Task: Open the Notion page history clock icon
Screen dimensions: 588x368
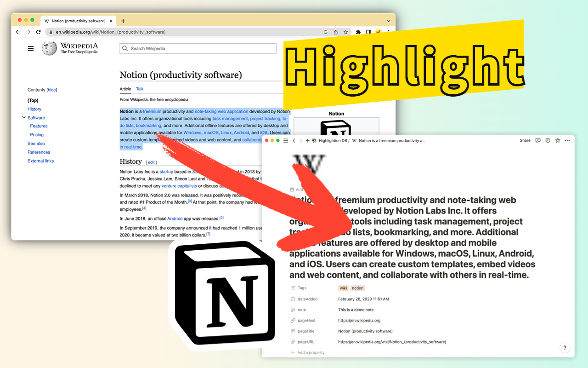Action: [x=548, y=140]
